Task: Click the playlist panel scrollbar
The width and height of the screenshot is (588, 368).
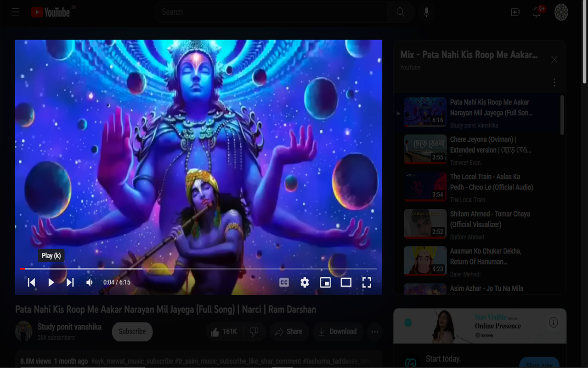Action: coord(562,115)
